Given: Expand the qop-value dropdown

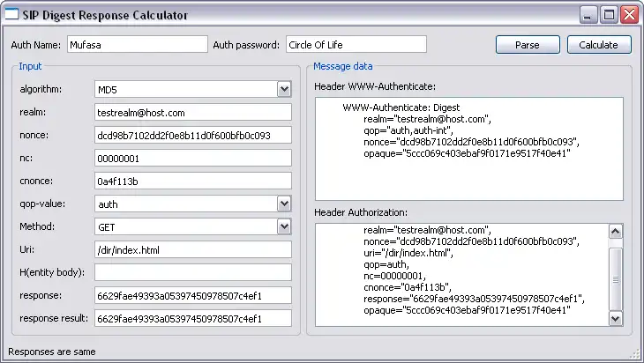Looking at the screenshot, I should (283, 204).
